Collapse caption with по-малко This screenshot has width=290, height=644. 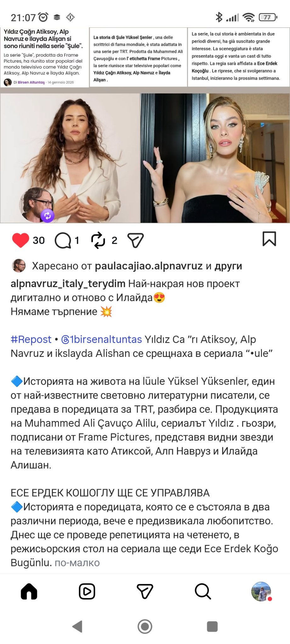click(77, 563)
